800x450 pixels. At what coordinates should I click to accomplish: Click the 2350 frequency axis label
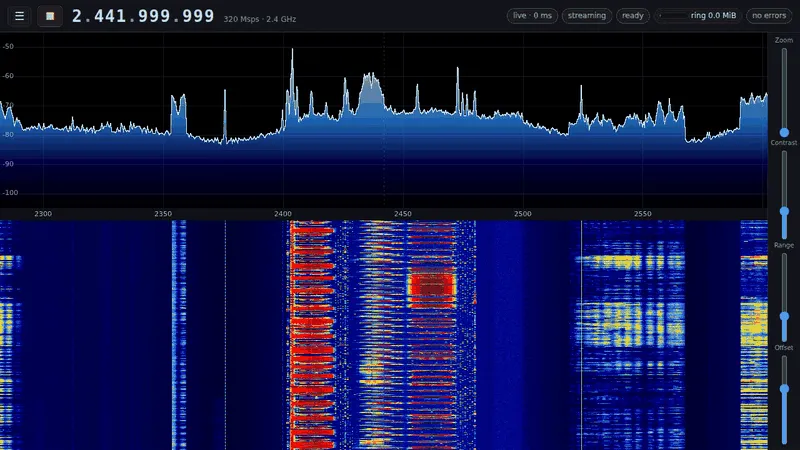tap(163, 214)
